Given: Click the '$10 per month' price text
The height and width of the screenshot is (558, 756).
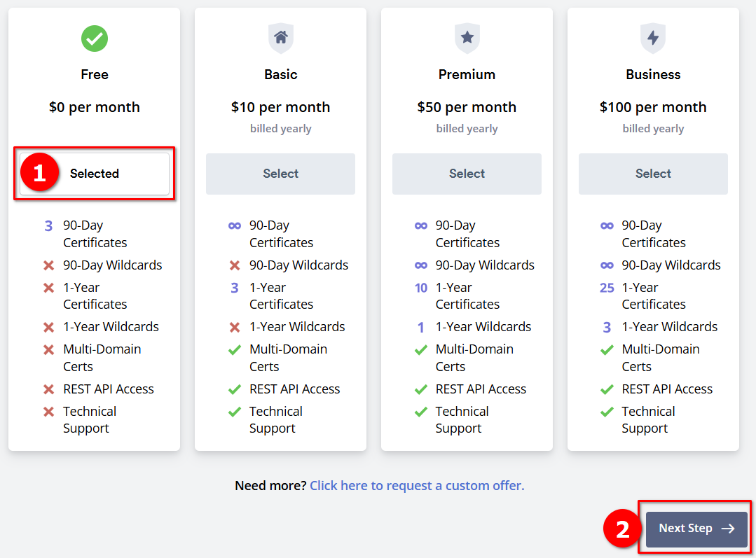Looking at the screenshot, I should coord(280,107).
